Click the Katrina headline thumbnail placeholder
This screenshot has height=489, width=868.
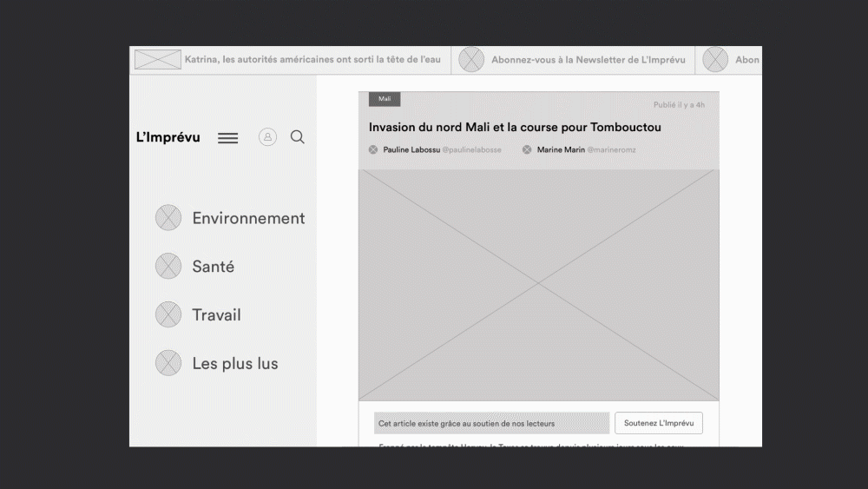click(158, 60)
